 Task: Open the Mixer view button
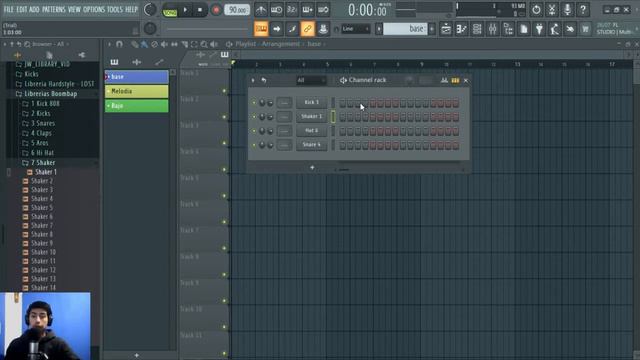pyautogui.click(x=493, y=29)
